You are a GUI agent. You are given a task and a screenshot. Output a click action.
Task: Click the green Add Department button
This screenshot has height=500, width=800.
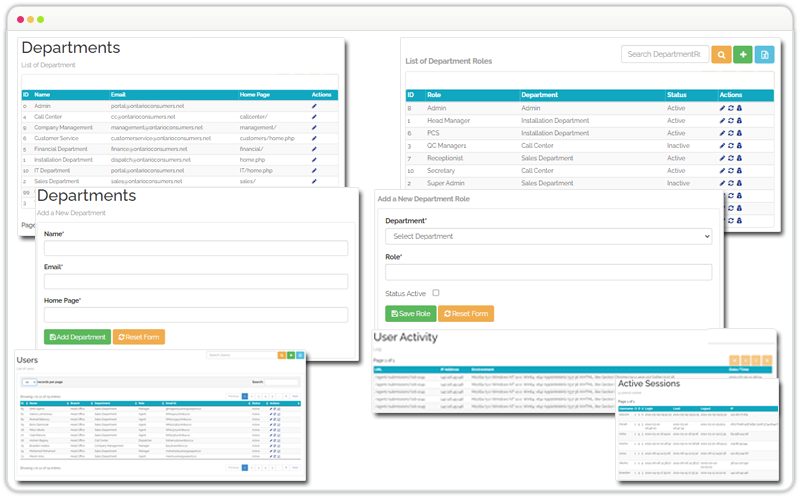click(77, 337)
